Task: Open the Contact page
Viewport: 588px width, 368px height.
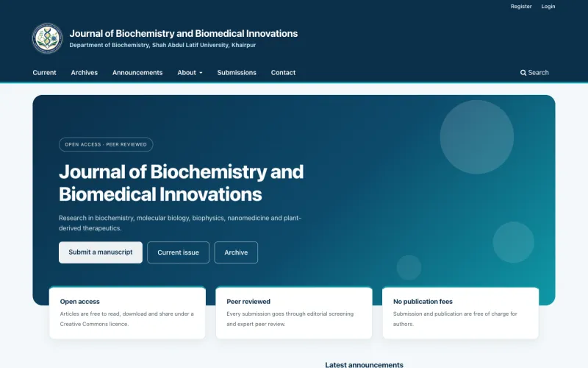Action: coord(283,72)
